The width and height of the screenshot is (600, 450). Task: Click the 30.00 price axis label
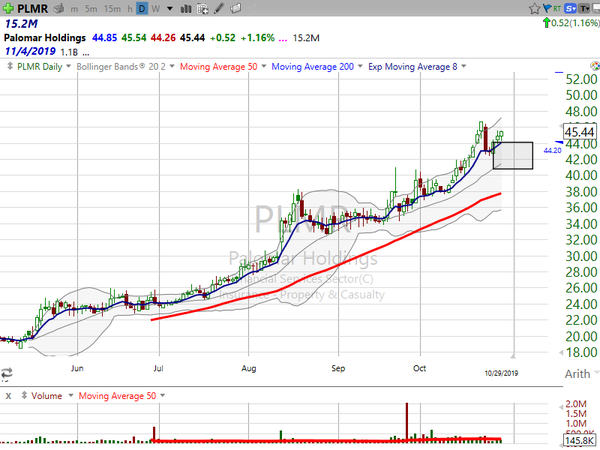[581, 256]
